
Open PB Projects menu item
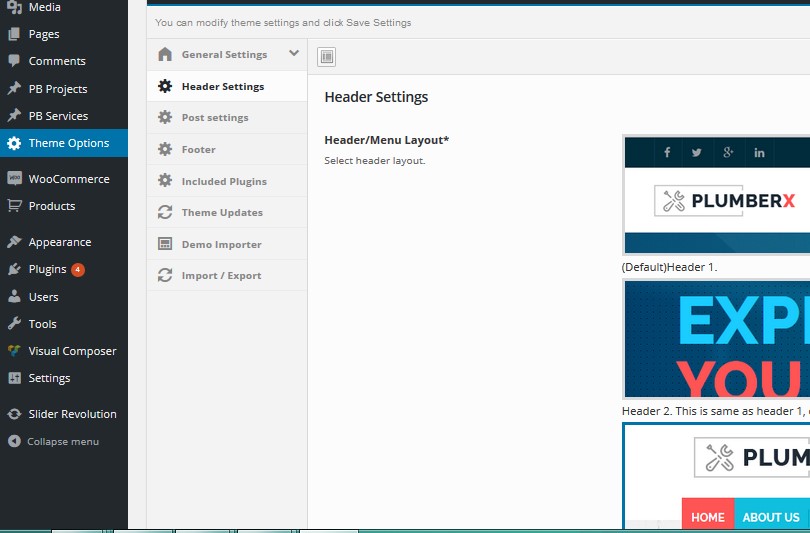64,88
